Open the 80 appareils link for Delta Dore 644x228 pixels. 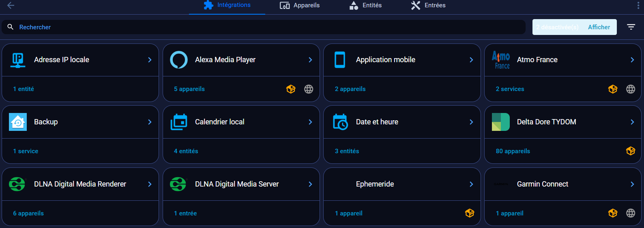pos(513,151)
